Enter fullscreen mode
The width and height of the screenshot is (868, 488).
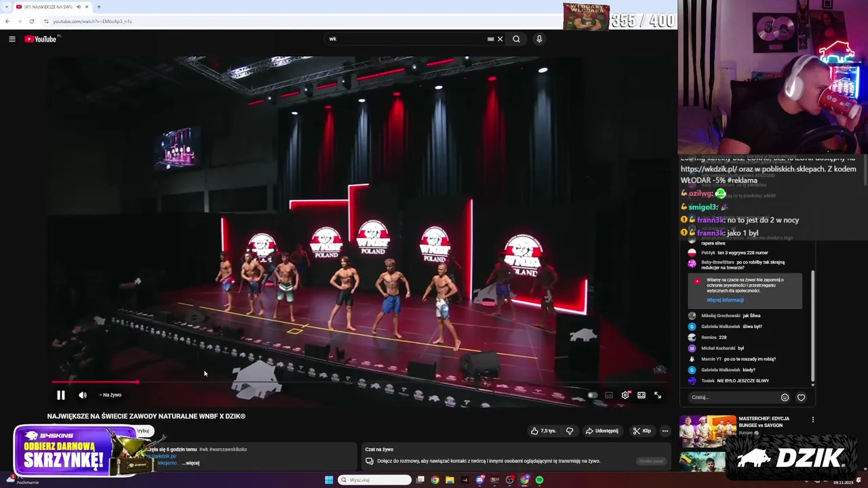[x=658, y=395]
